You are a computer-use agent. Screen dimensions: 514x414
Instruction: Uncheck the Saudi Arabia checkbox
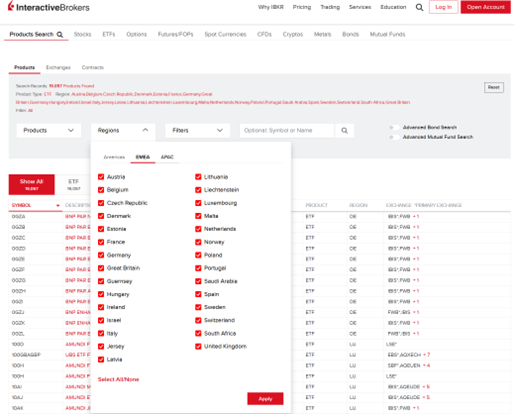click(x=198, y=281)
